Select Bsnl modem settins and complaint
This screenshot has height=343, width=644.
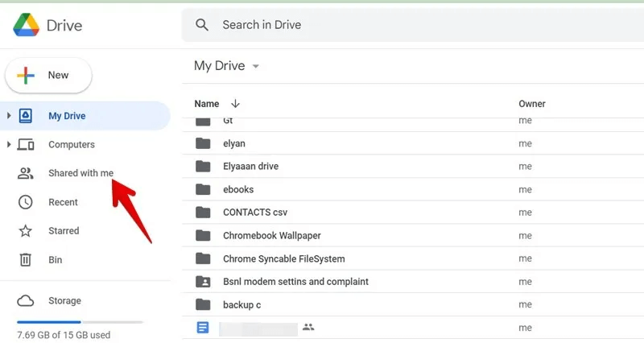tap(295, 281)
